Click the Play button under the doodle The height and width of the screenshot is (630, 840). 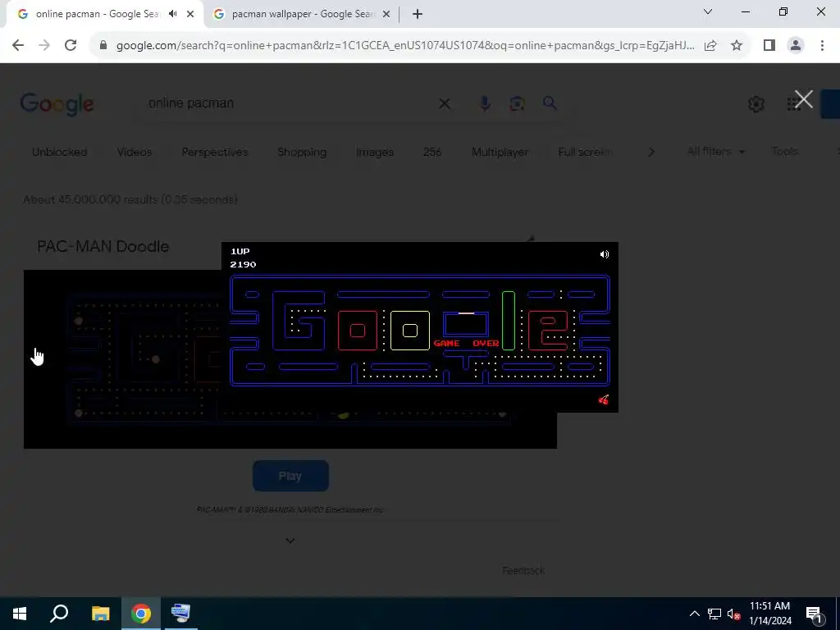290,476
